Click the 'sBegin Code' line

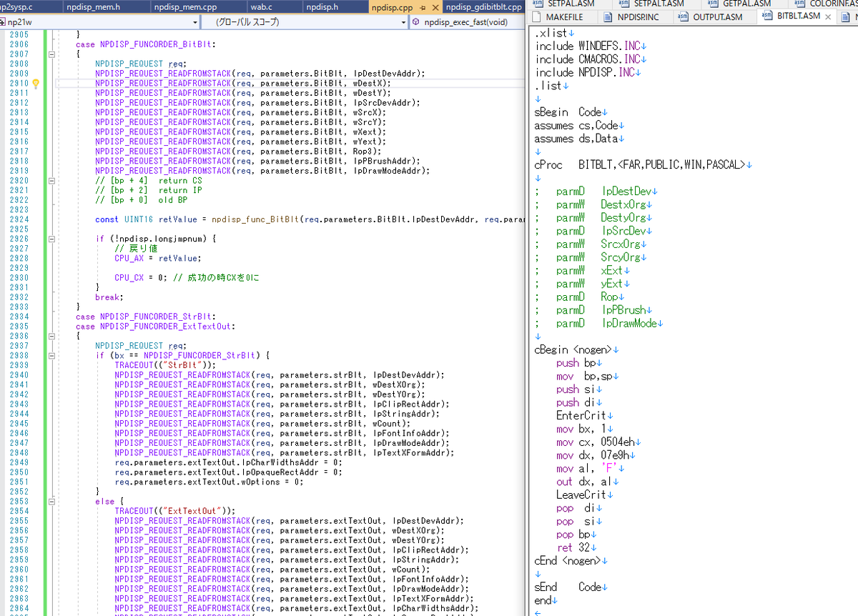568,112
